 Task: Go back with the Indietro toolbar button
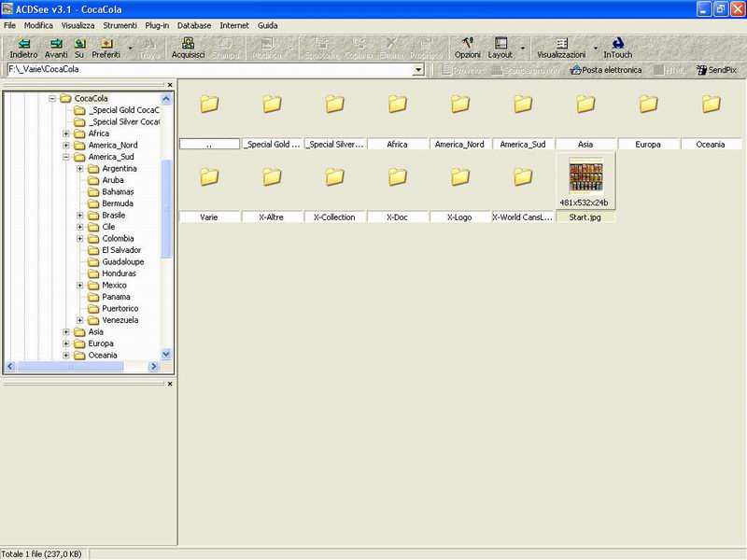[24, 49]
